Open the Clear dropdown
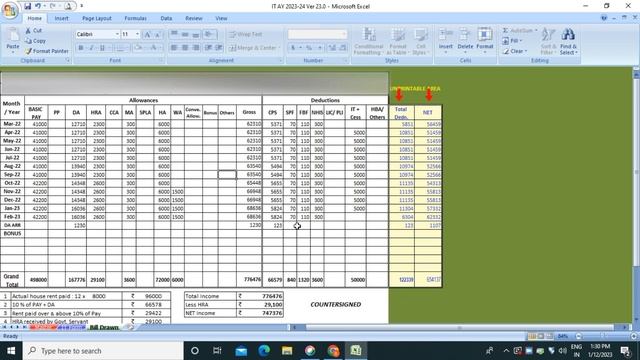 pyautogui.click(x=515, y=51)
